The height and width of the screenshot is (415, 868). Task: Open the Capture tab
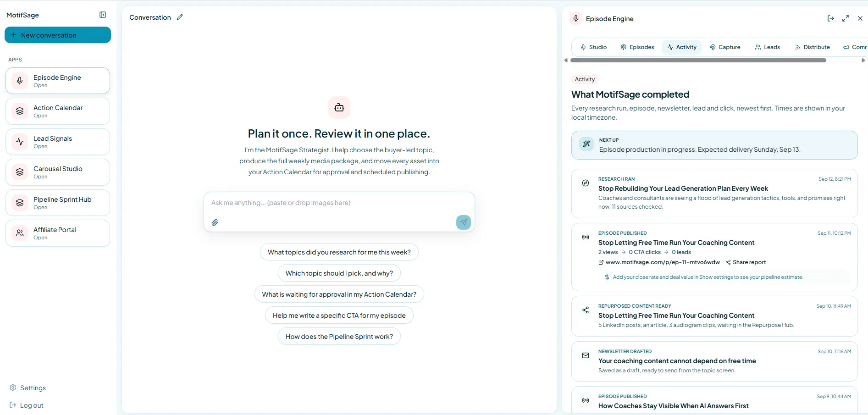click(x=725, y=47)
